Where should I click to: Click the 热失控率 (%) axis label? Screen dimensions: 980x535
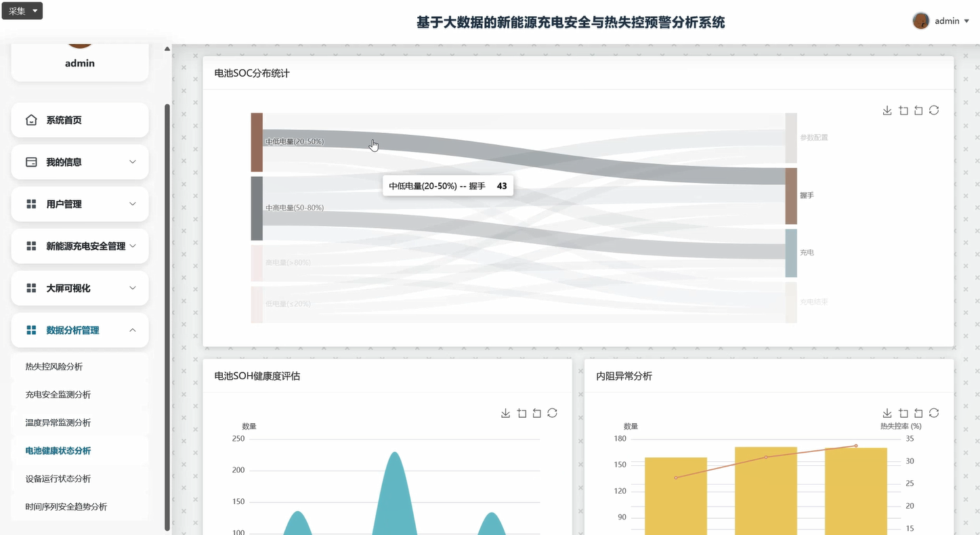(901, 426)
